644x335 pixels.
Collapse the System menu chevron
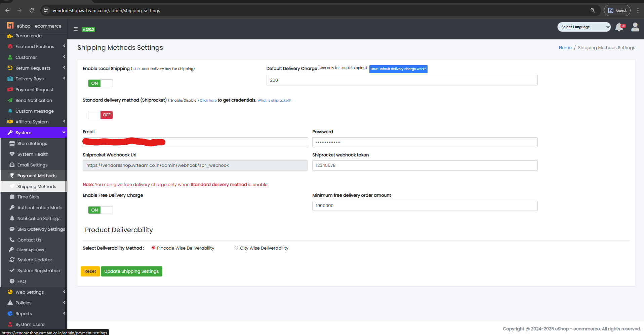pos(64,133)
